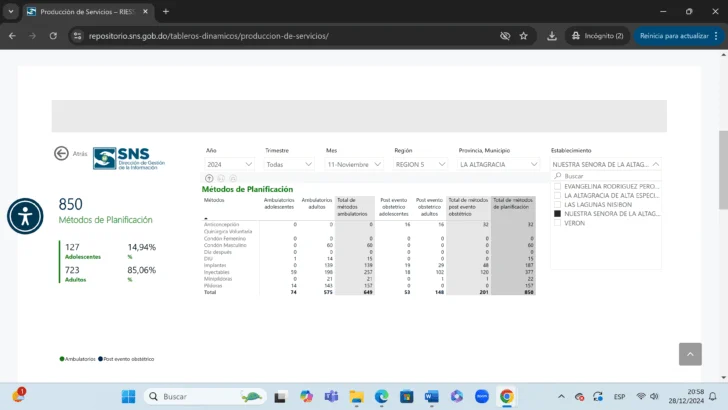728x410 pixels.
Task: Open Word from the taskbar
Action: pos(432,397)
